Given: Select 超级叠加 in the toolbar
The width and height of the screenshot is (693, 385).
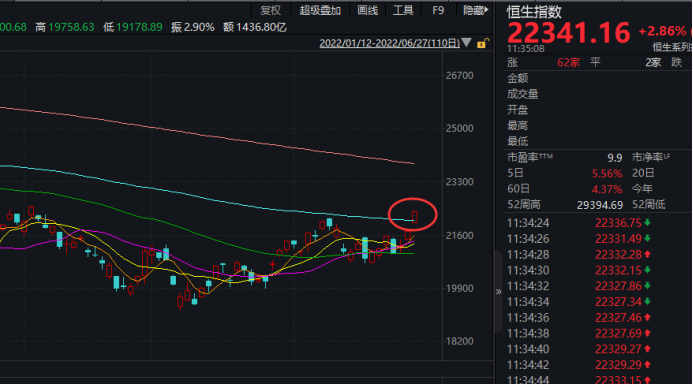Looking at the screenshot, I should click(320, 10).
